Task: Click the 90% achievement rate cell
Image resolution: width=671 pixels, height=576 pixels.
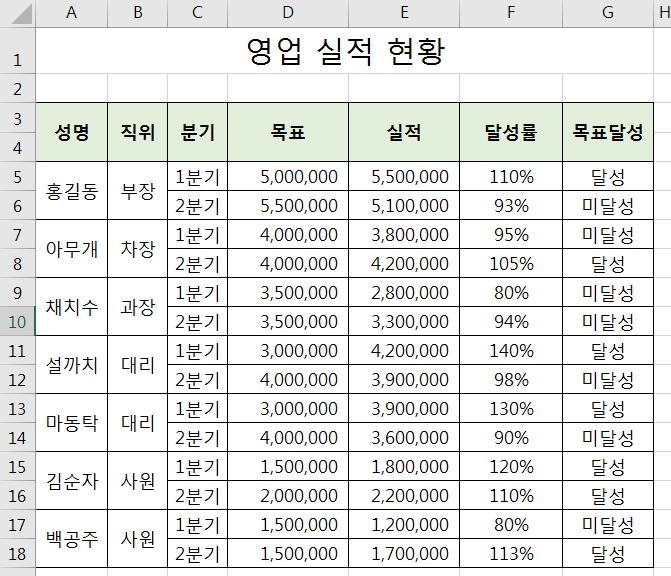Action: pyautogui.click(x=511, y=437)
